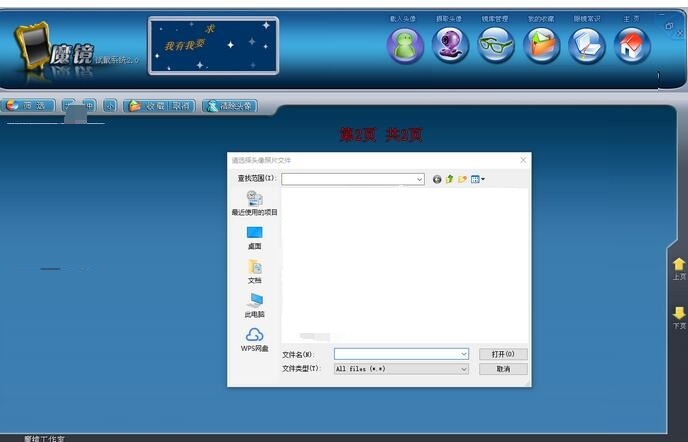Image resolution: width=688 pixels, height=442 pixels.
Task: Select the 中 medium size button
Action: click(89, 106)
